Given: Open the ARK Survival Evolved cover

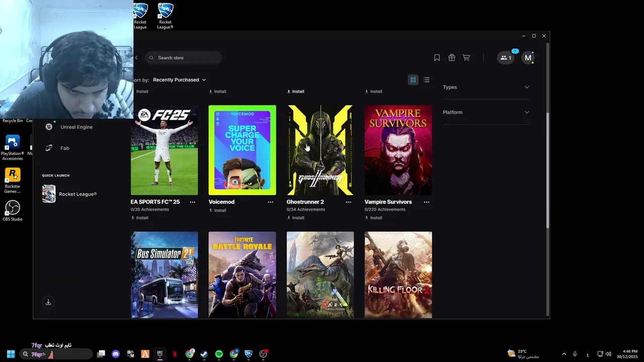Looking at the screenshot, I should click(320, 275).
